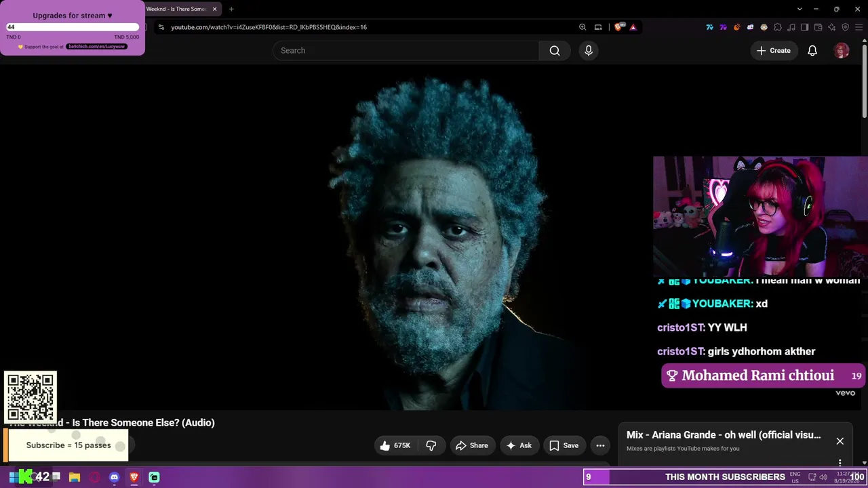Open the Brave Shields lion icon
Screen dimensions: 868x488
(618, 27)
